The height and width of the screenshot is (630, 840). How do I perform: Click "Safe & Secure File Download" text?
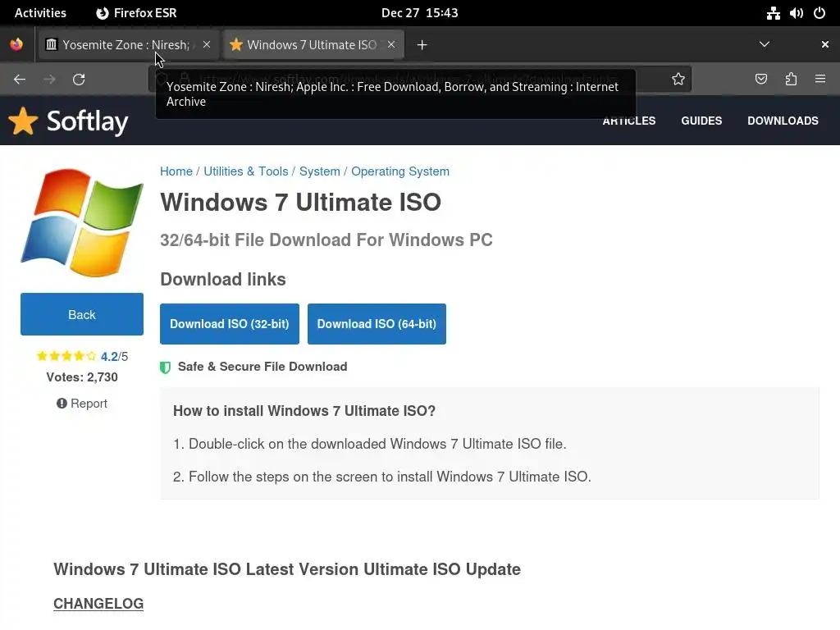(262, 367)
